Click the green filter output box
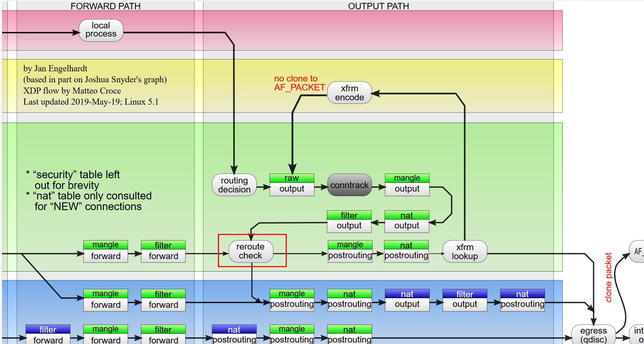 [349, 221]
